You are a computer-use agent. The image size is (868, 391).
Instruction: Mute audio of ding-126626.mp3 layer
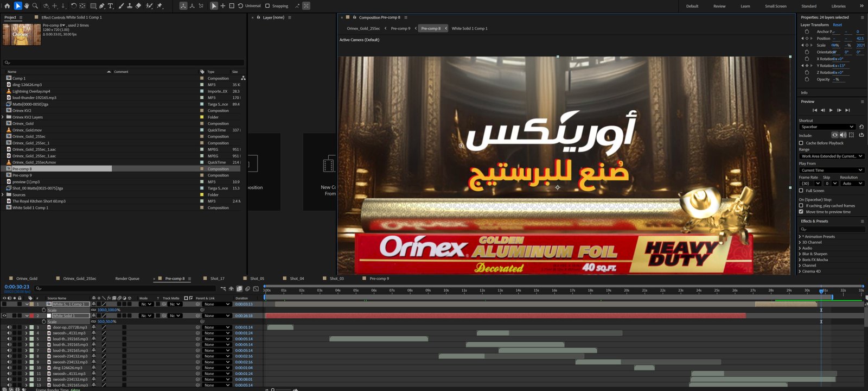click(x=9, y=368)
